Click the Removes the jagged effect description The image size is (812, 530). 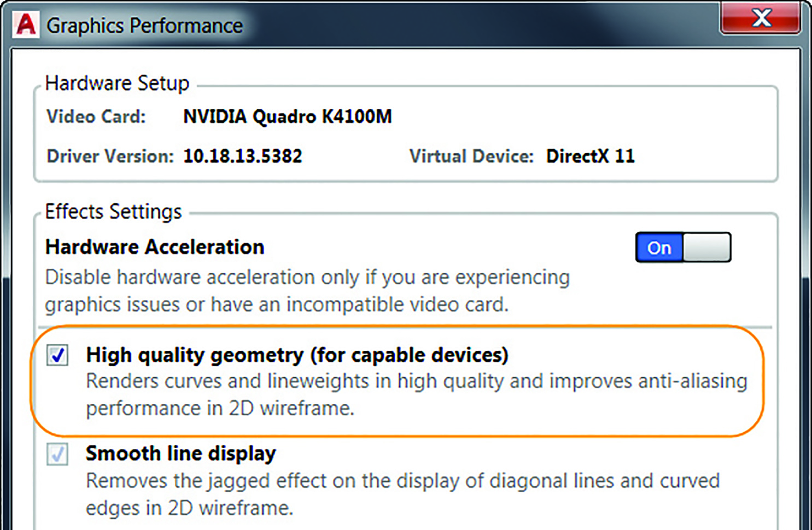[402, 494]
